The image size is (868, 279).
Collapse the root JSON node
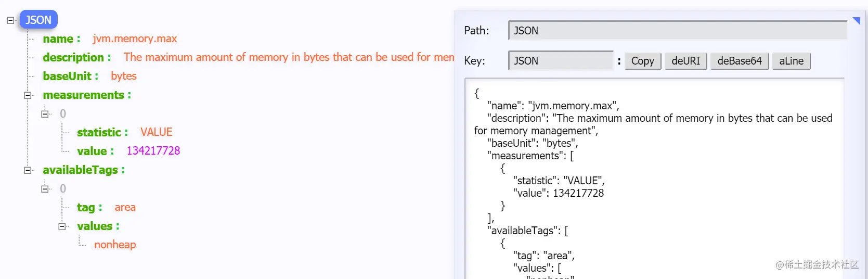pos(10,20)
